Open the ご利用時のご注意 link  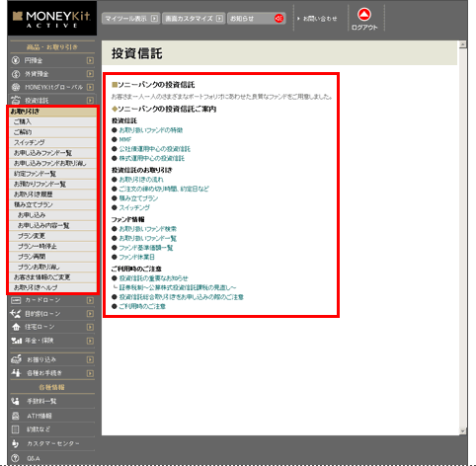click(142, 306)
